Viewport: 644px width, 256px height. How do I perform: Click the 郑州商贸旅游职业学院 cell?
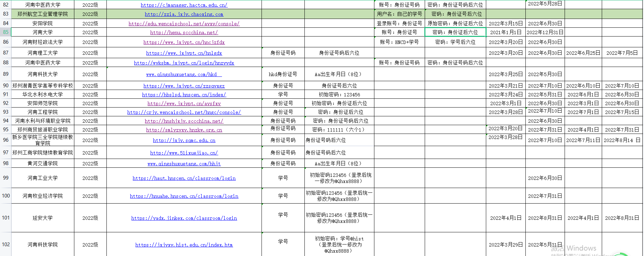pyautogui.click(x=43, y=130)
